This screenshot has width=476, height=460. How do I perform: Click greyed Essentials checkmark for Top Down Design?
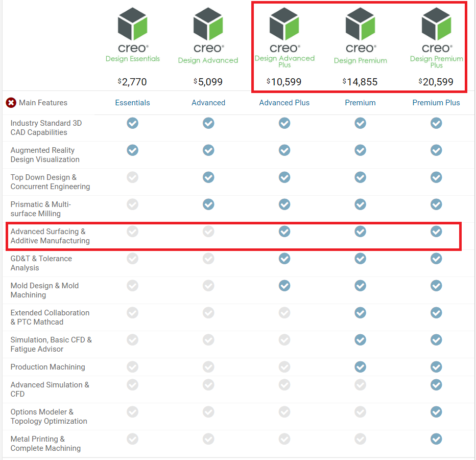(x=133, y=177)
